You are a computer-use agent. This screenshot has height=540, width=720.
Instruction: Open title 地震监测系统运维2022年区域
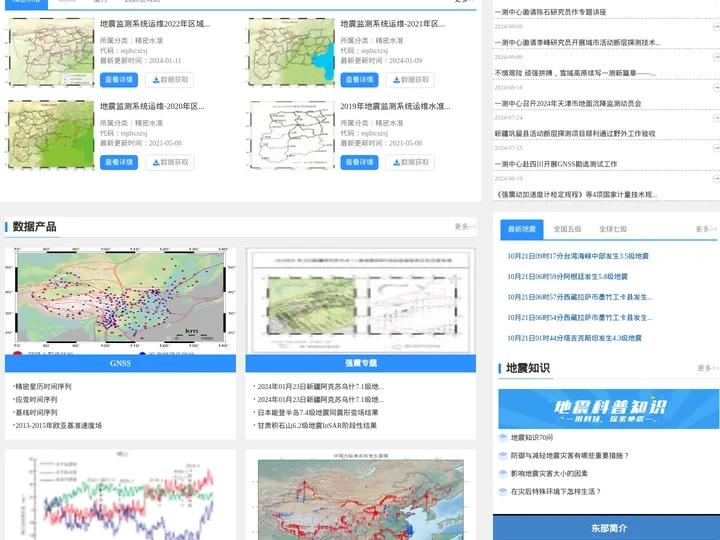point(155,23)
